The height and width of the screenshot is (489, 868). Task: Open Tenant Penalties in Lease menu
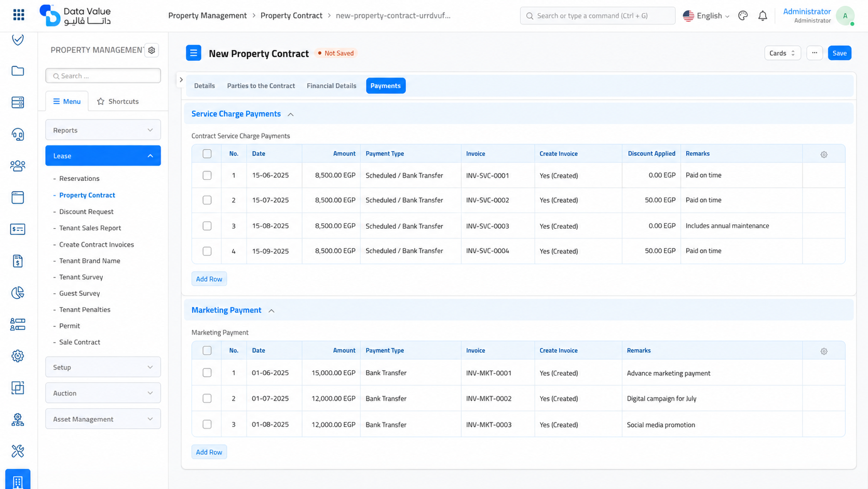(85, 310)
